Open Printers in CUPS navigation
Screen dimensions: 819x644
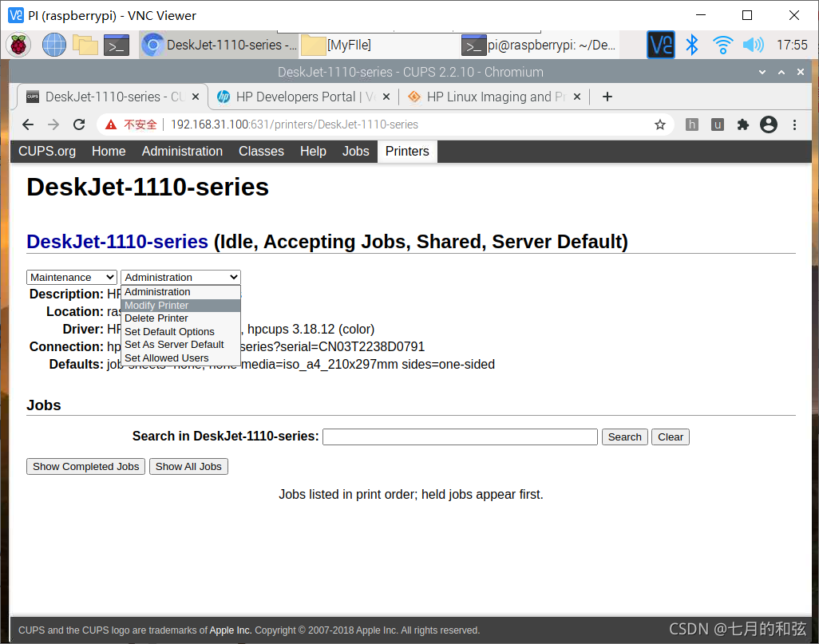coord(407,151)
